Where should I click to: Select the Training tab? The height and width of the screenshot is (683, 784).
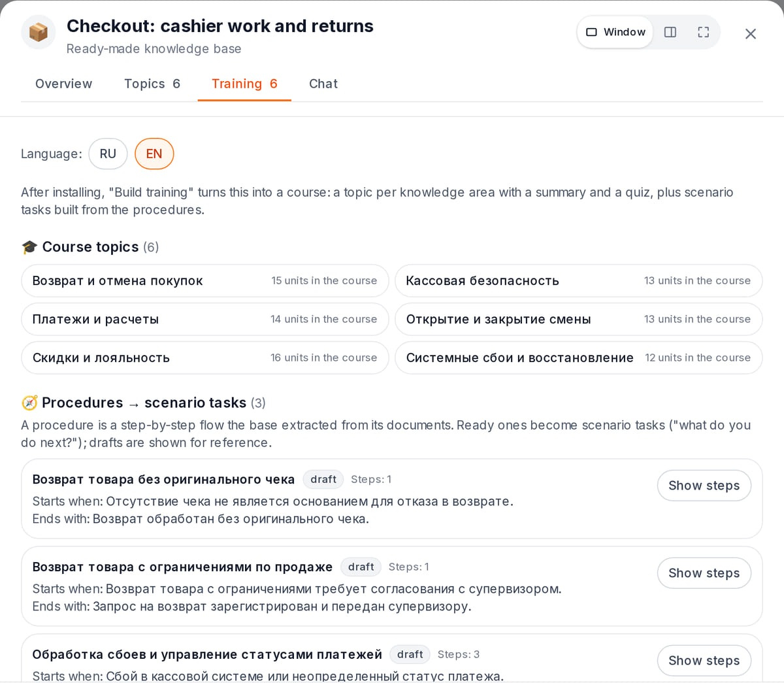(x=244, y=84)
